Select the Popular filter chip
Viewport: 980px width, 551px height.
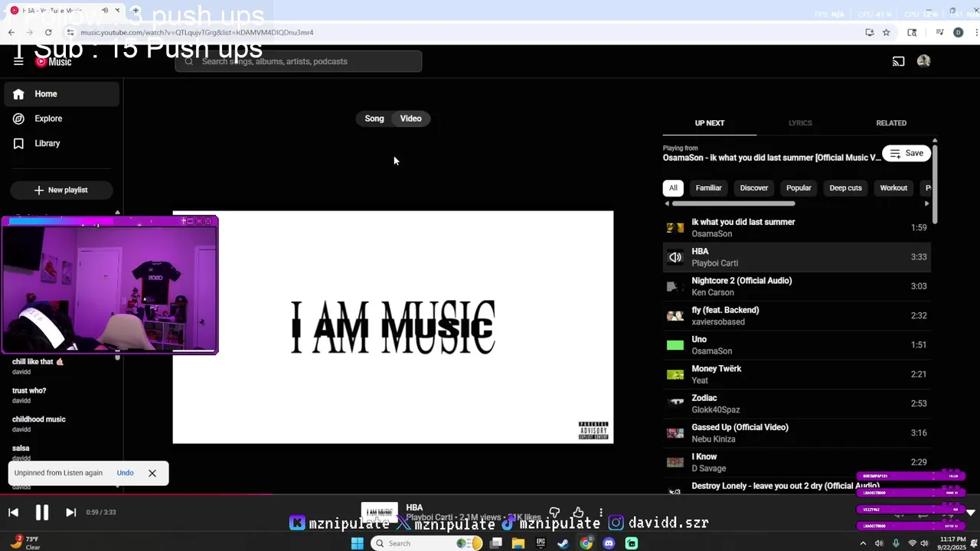[799, 187]
